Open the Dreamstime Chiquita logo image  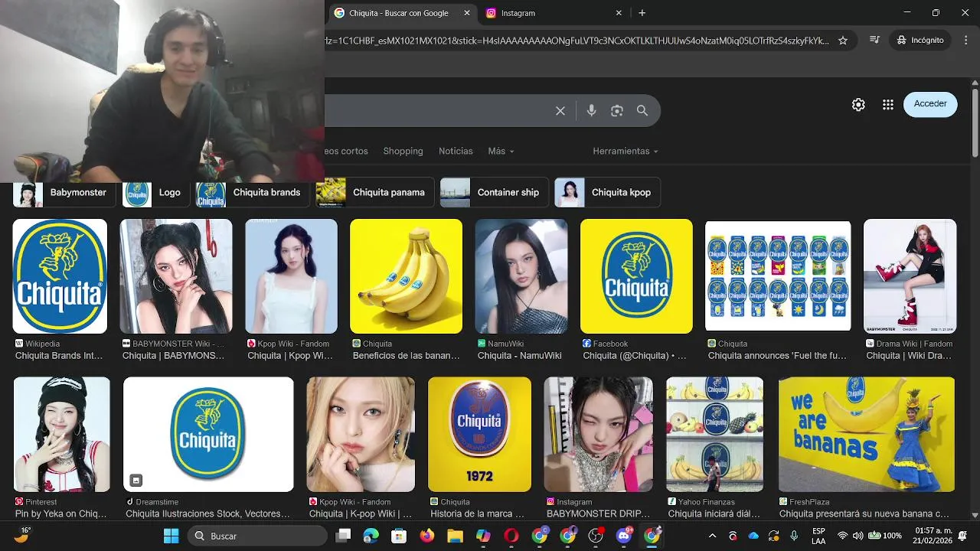point(208,434)
